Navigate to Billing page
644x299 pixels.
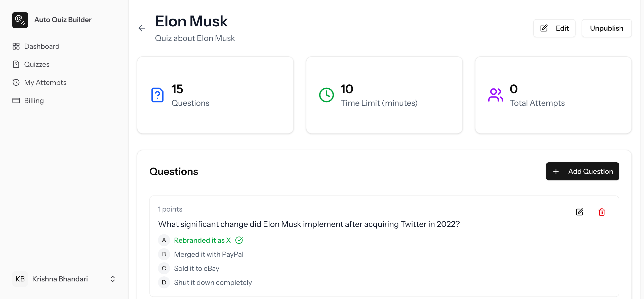(x=34, y=101)
